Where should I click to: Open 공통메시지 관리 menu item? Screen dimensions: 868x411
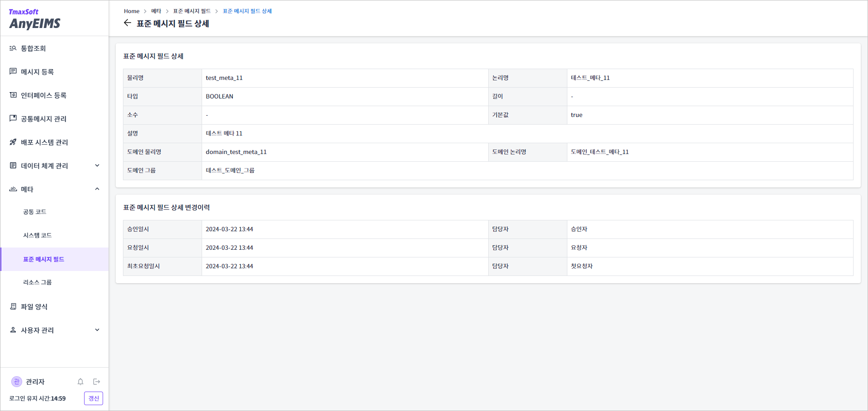coord(54,119)
